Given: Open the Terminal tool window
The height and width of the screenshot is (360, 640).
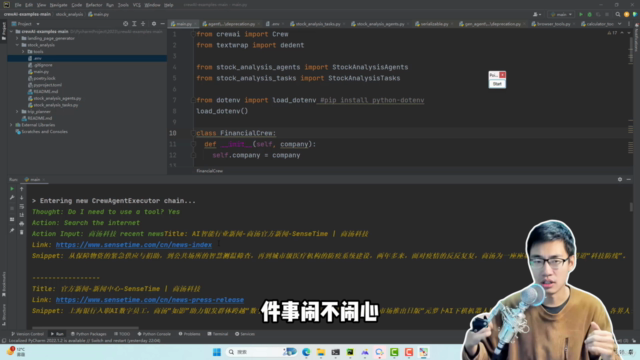Looking at the screenshot, I should click(218, 334).
